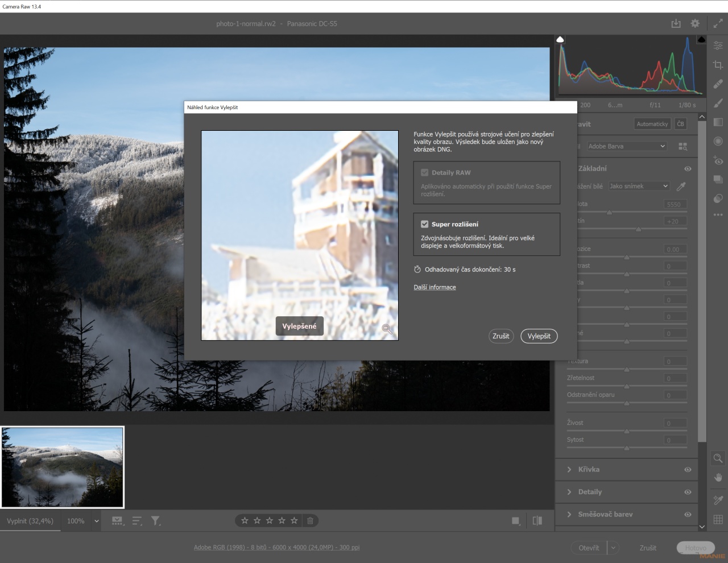728x563 pixels.
Task: Open the Red eye removal tool
Action: coord(718,161)
